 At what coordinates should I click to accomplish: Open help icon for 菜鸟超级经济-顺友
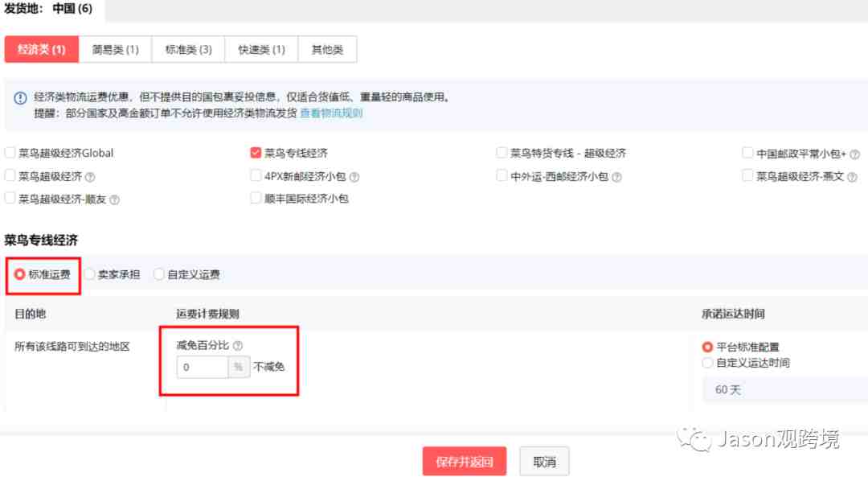(115, 200)
